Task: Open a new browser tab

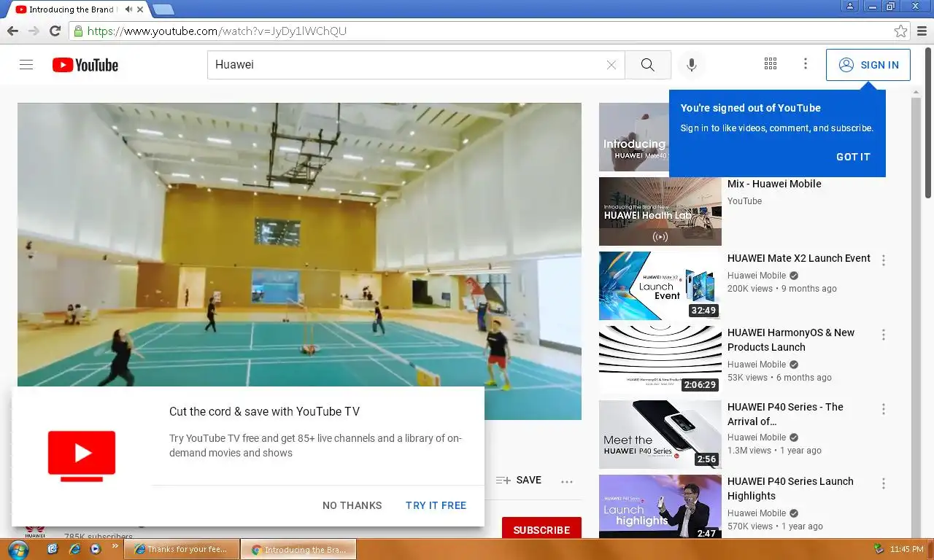Action: tap(163, 9)
